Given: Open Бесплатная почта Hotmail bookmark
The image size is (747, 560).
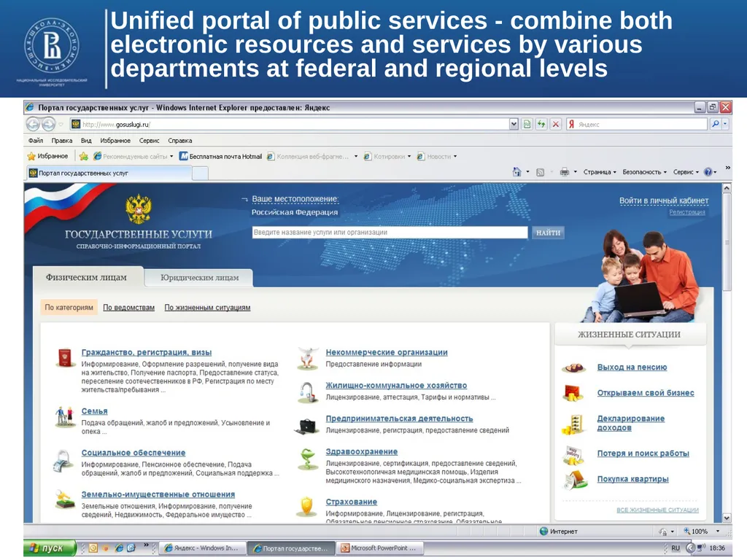Looking at the screenshot, I should (x=220, y=156).
